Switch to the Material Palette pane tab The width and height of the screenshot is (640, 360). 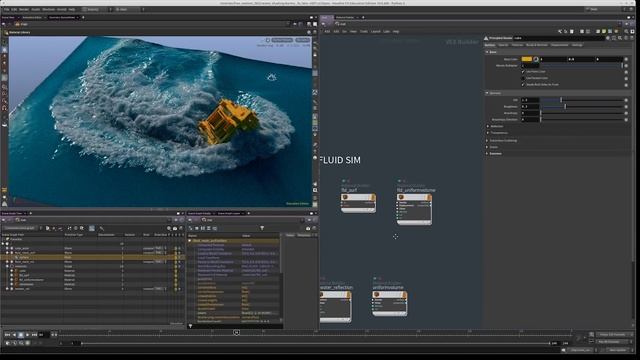coord(345,18)
